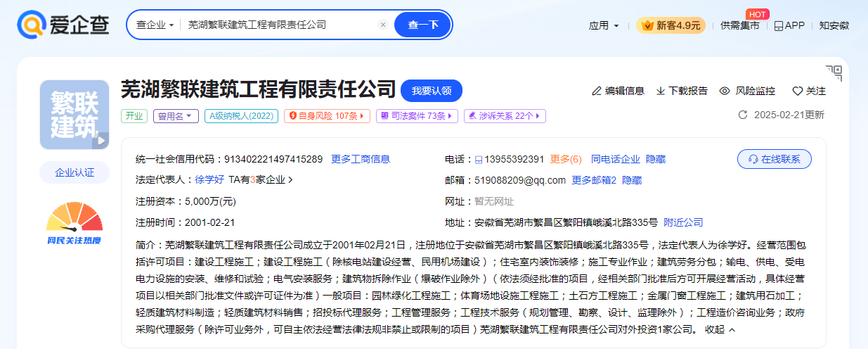Image resolution: width=868 pixels, height=349 pixels.
Task: Click the registered capital 5,000万(元) value
Action: click(x=210, y=201)
